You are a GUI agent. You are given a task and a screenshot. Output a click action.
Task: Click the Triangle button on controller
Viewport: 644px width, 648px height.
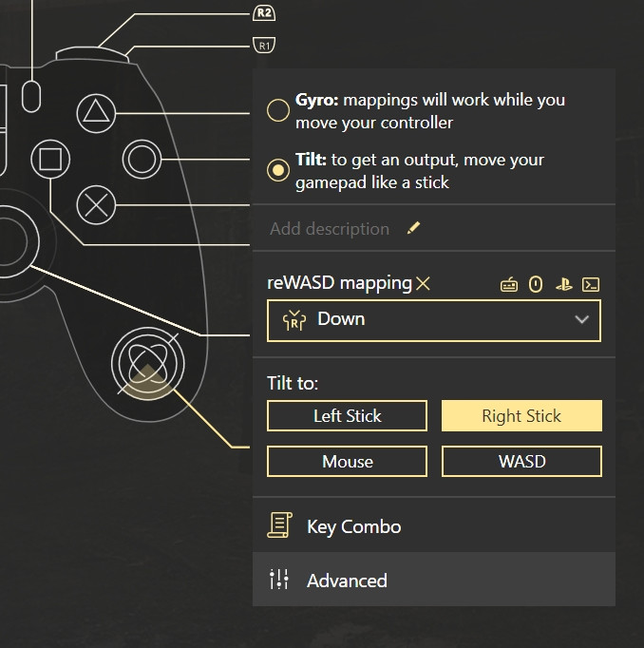tap(96, 113)
